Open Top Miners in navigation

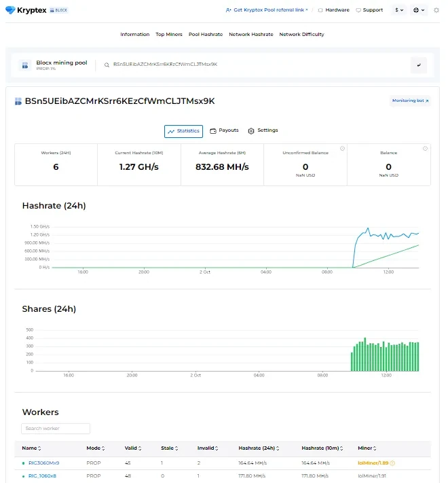tap(169, 35)
